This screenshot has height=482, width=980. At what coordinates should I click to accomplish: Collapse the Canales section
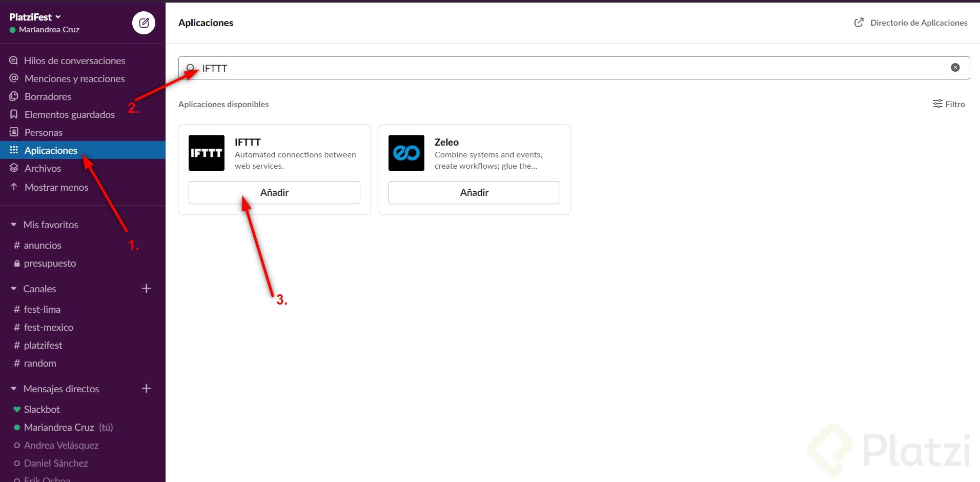click(14, 289)
